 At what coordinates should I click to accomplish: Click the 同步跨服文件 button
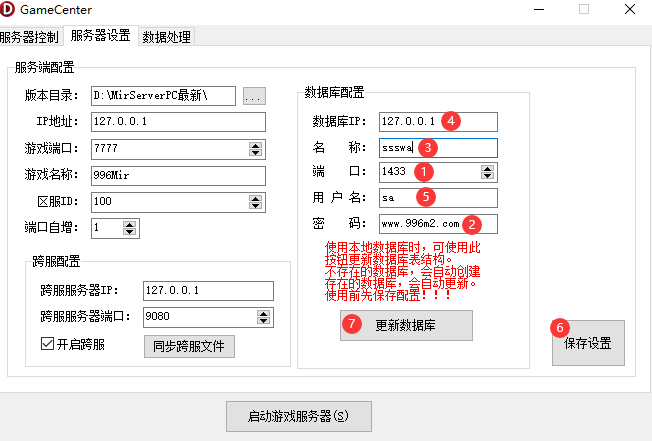pos(190,346)
